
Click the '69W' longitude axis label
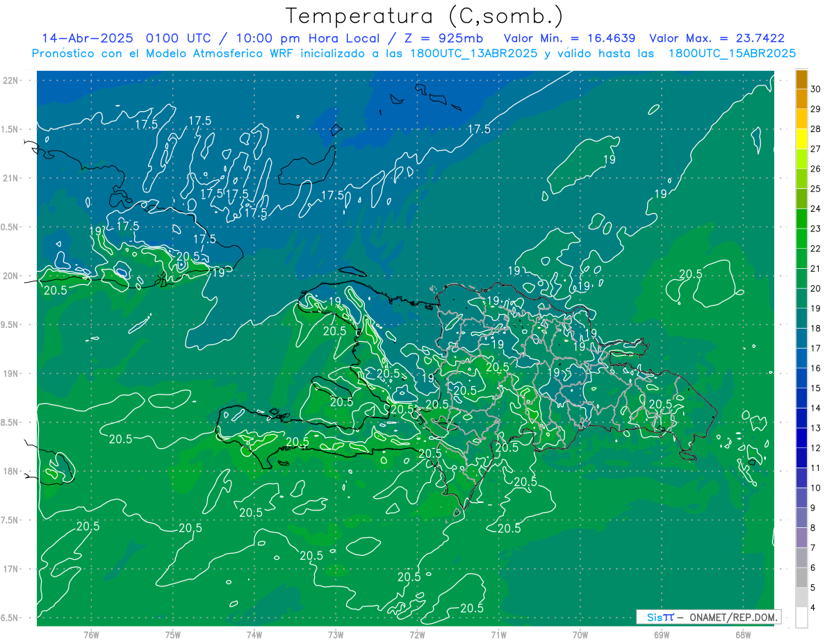click(662, 635)
